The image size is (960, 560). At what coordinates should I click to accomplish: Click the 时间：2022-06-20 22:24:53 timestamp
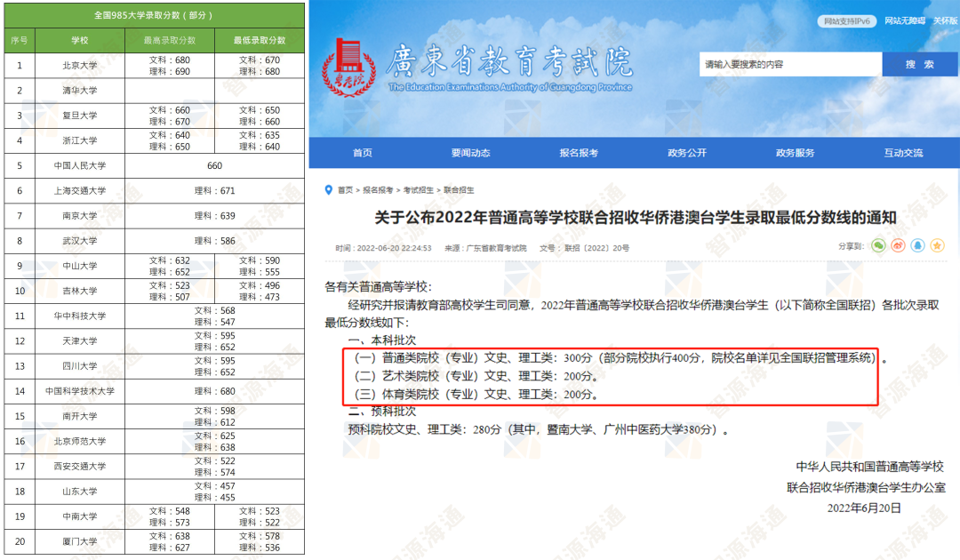point(383,249)
